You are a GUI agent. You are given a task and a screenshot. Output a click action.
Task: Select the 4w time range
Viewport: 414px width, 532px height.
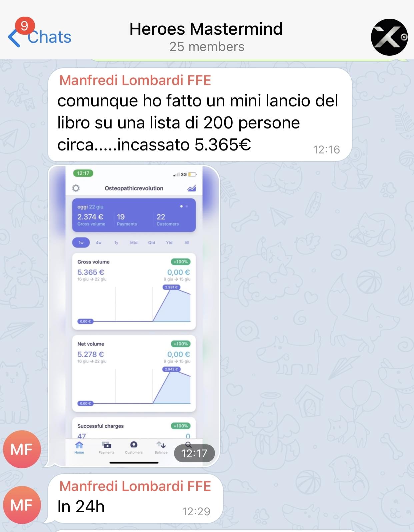point(99,242)
